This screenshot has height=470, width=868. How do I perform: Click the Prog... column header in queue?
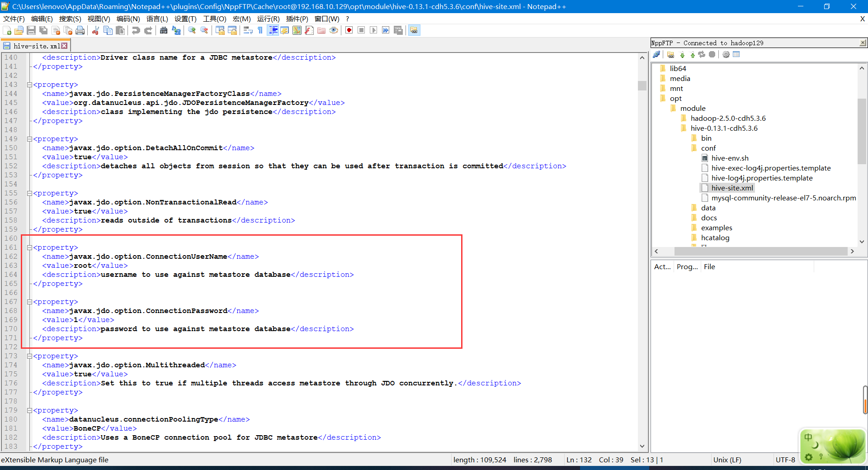[x=687, y=267]
